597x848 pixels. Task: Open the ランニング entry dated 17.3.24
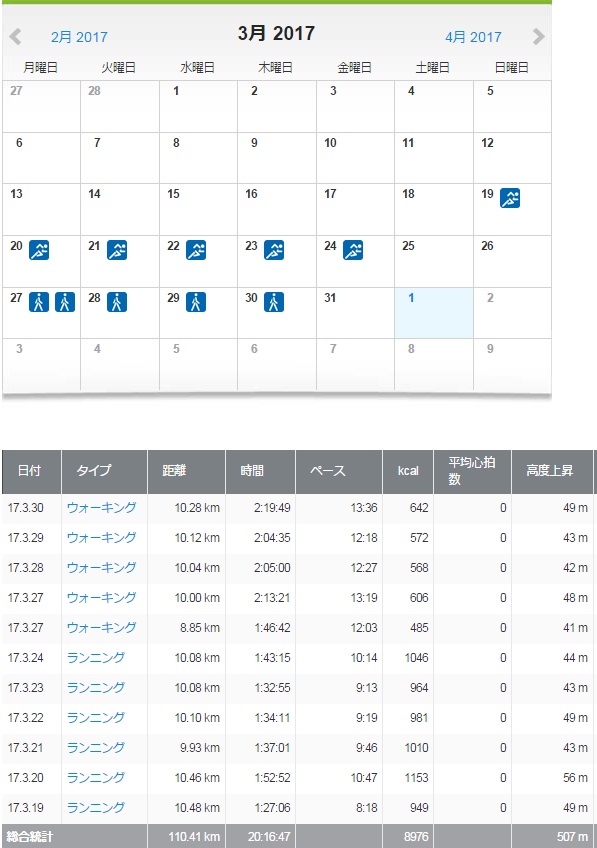96,658
